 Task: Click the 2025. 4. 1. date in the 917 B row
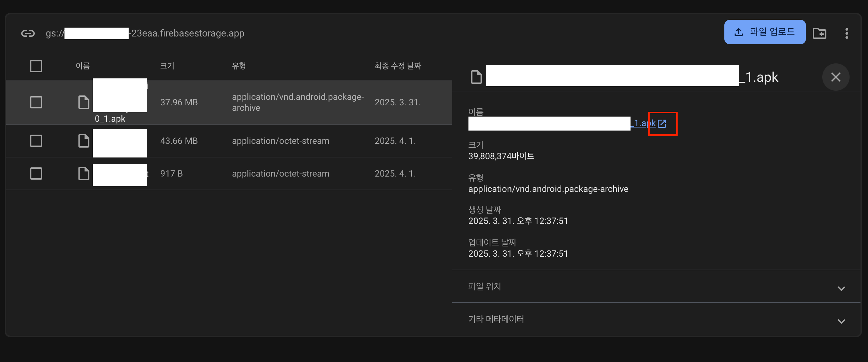pyautogui.click(x=395, y=174)
